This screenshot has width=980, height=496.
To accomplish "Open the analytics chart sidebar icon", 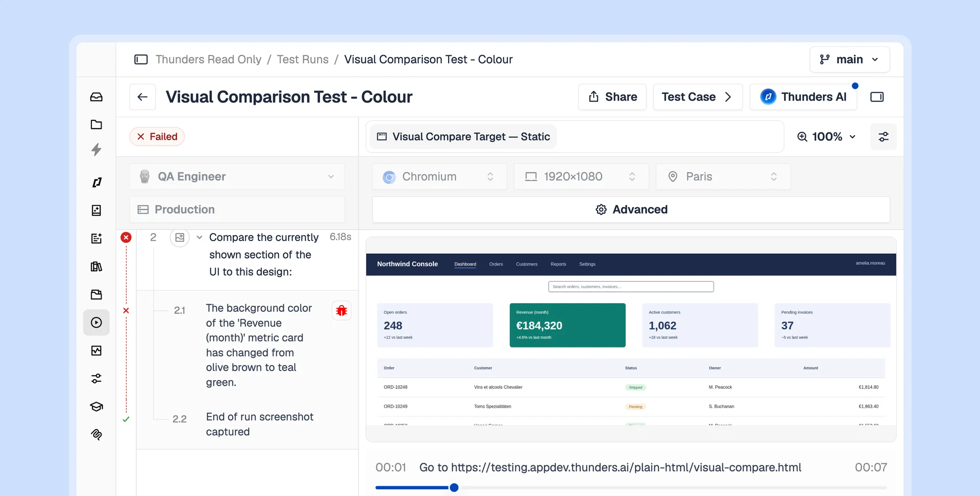I will click(96, 351).
